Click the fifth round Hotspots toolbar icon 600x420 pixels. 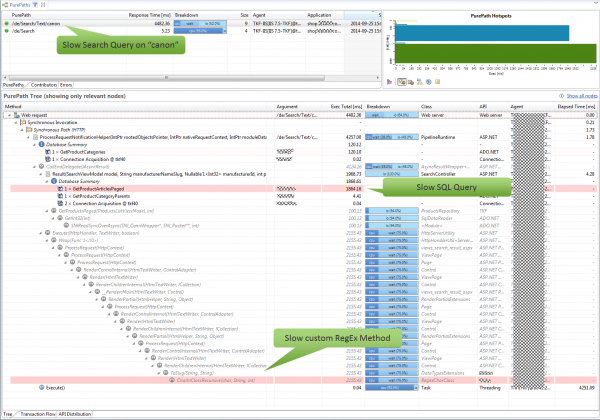429,82
